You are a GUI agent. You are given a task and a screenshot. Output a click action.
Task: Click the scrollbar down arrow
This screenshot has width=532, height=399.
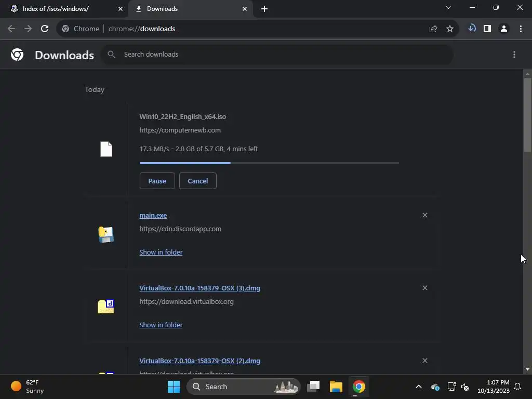pyautogui.click(x=527, y=369)
